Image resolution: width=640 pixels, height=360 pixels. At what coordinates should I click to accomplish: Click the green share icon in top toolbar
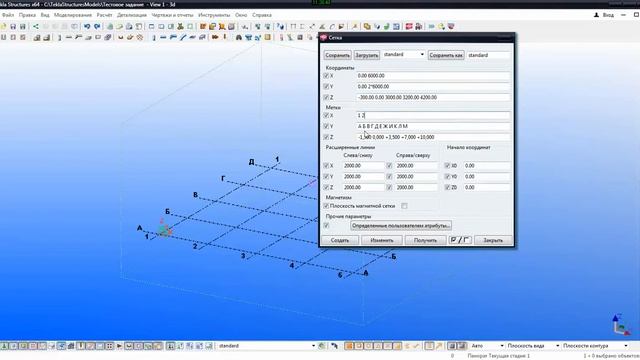pos(36,27)
